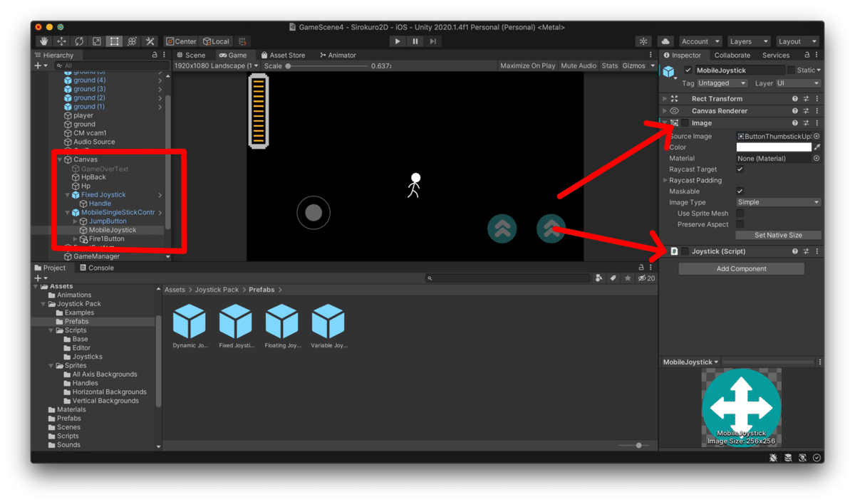
Task: Pause the game
Action: tap(415, 41)
